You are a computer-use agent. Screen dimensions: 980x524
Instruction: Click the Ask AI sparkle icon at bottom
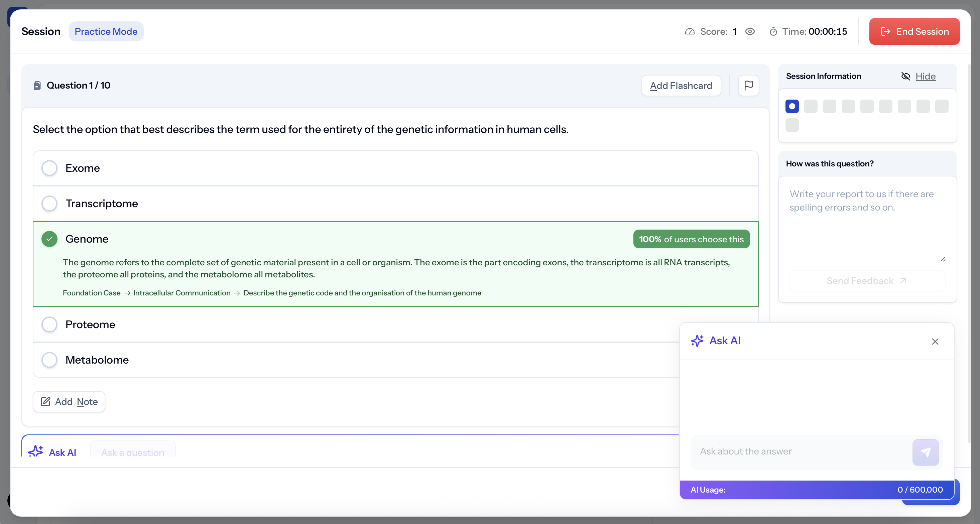36,451
